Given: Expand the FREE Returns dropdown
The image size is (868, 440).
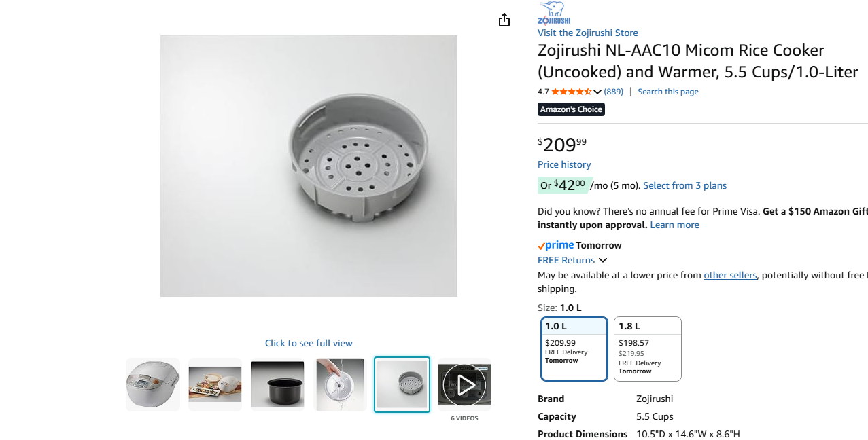Looking at the screenshot, I should tap(603, 260).
